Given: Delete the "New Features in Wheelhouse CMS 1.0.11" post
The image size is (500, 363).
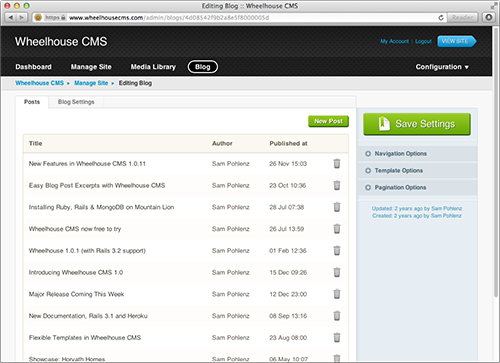Looking at the screenshot, I should coord(337,163).
